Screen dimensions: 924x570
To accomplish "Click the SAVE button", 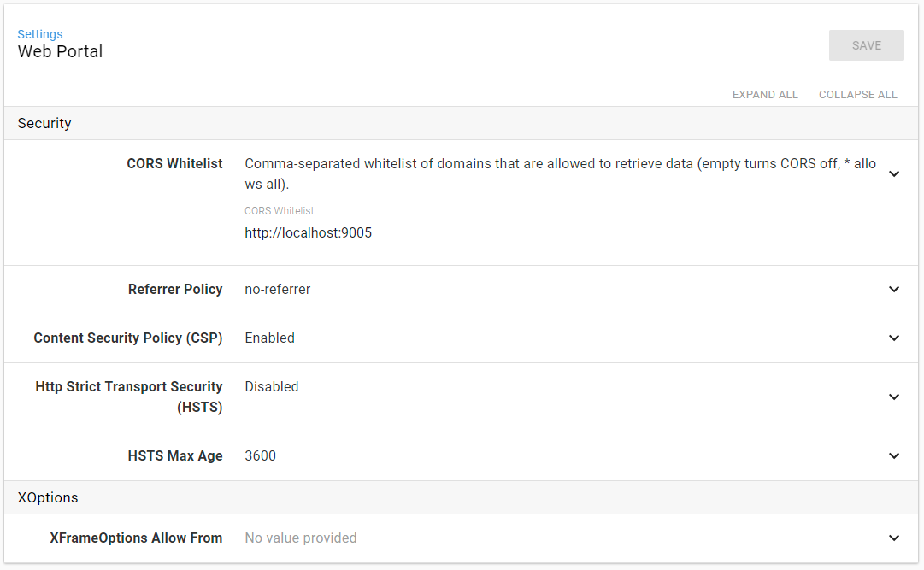I will 866,44.
